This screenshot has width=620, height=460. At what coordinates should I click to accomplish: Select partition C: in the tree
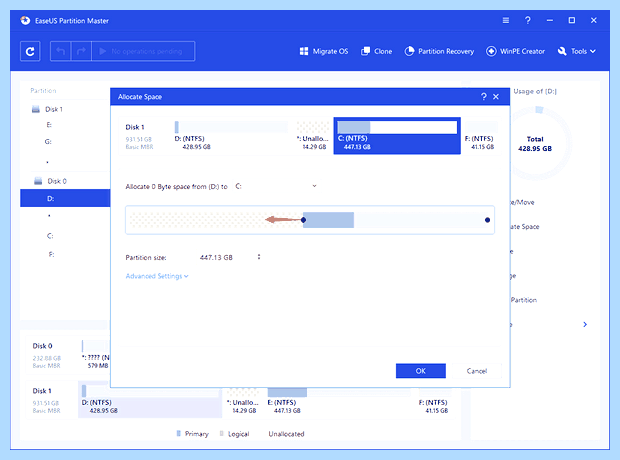(x=50, y=236)
